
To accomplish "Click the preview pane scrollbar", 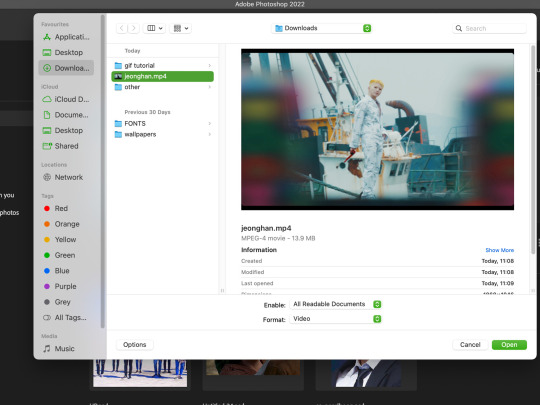I will [533, 150].
